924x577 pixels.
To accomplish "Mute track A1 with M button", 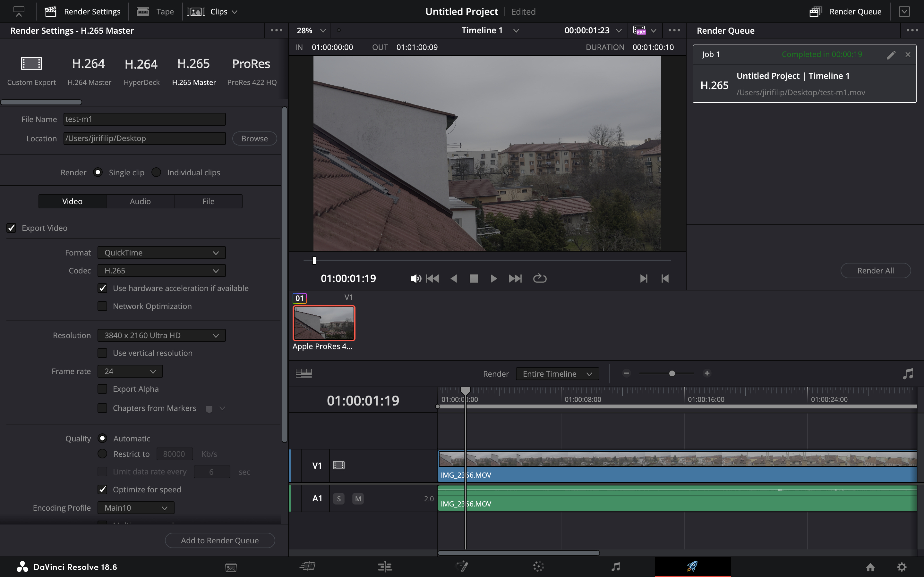I will coord(358,499).
